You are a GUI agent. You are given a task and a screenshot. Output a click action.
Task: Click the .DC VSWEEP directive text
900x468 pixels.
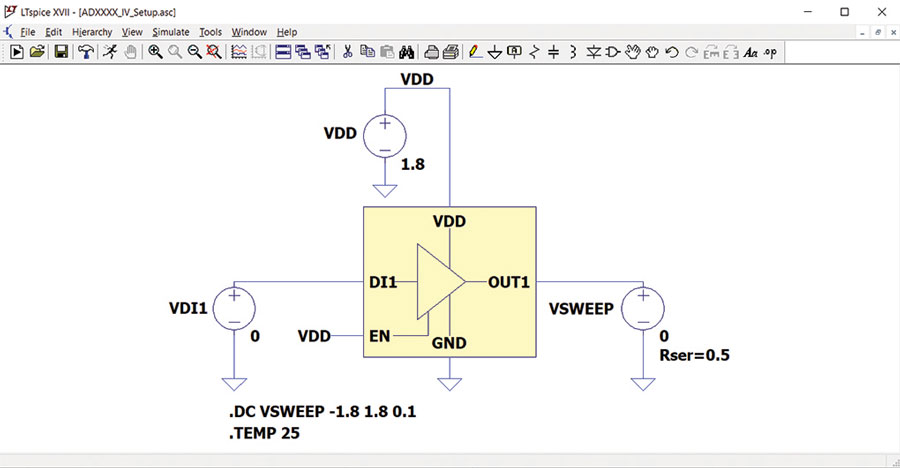323,412
